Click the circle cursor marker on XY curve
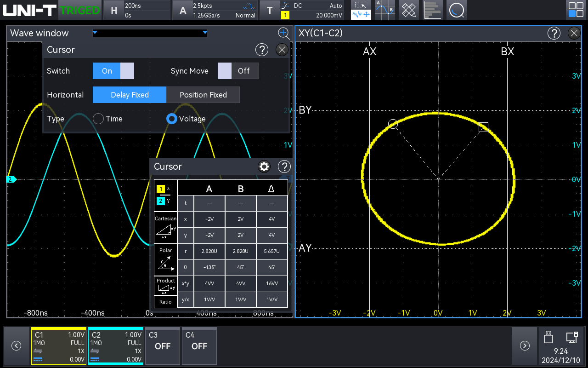Screen dimensions: 588x368 [393, 124]
